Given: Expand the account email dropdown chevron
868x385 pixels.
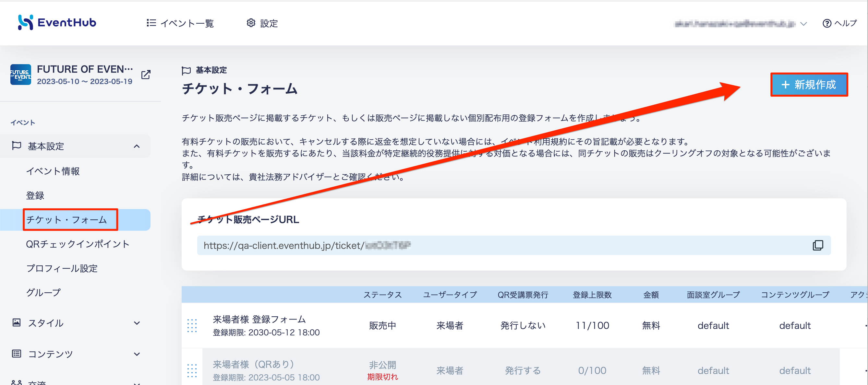Looking at the screenshot, I should point(804,24).
